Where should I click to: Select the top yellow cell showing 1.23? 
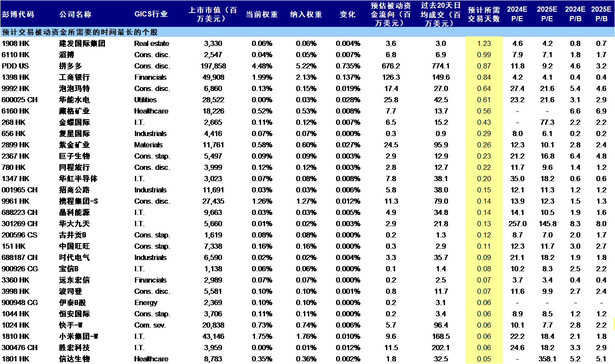point(484,43)
